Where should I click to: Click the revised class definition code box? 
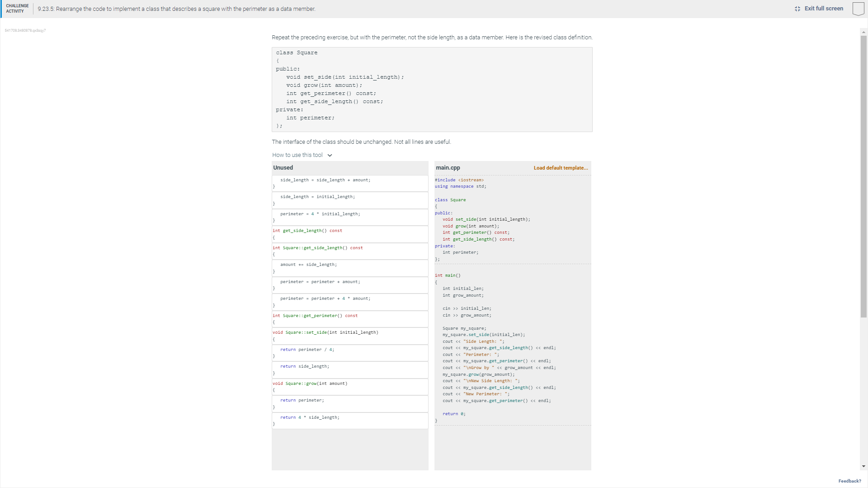click(x=432, y=89)
